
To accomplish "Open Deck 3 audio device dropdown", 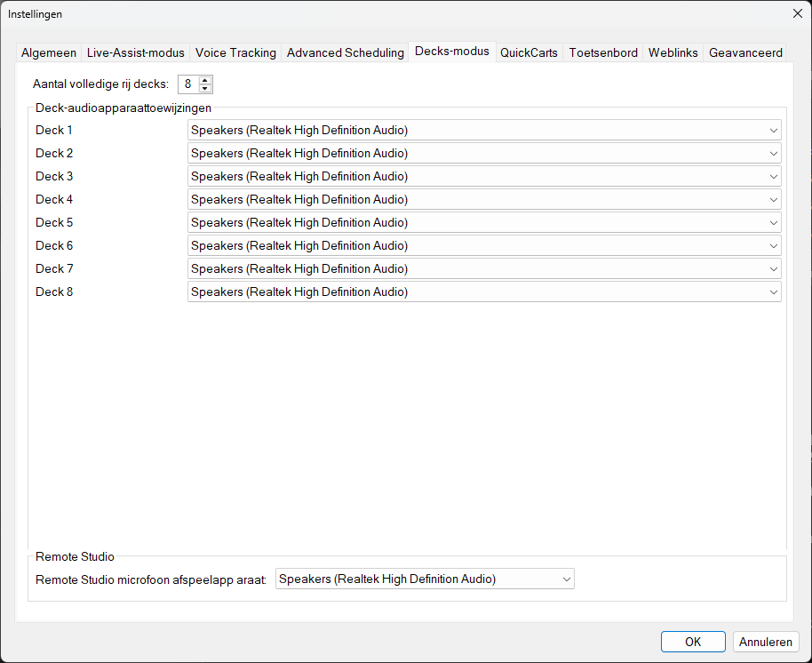I will 484,176.
